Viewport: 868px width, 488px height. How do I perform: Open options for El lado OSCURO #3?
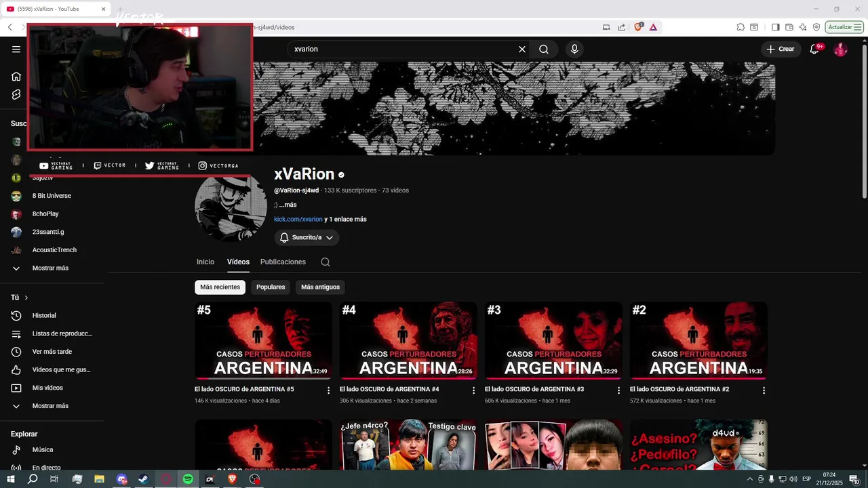point(618,390)
